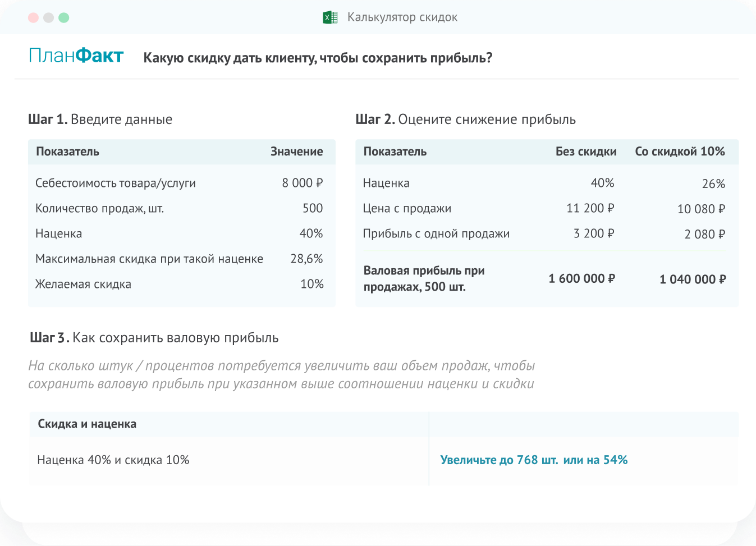Screen dimensions: 756x546
Task: Select the maximum discount value 28,6%
Action: (x=306, y=259)
